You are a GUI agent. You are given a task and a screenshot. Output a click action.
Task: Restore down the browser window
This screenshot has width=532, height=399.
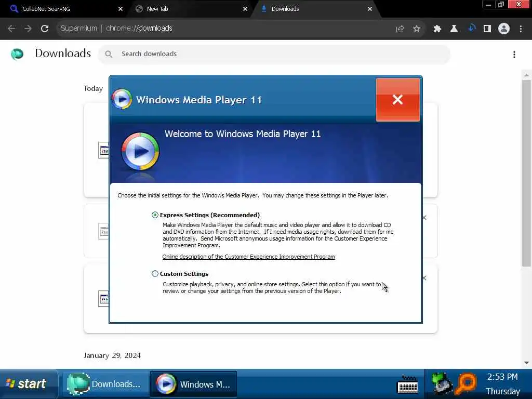(501, 5)
